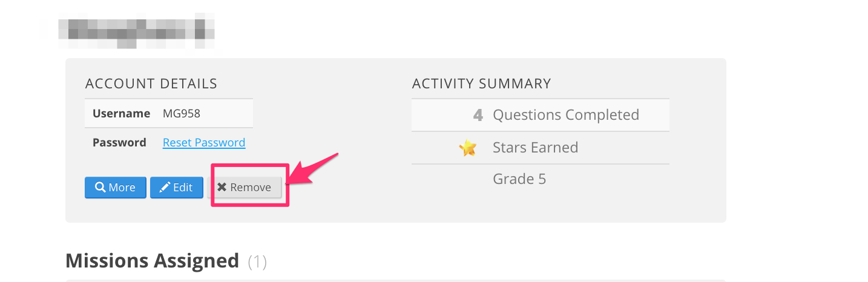Click the Remove button
This screenshot has height=282, width=868.
tap(245, 188)
